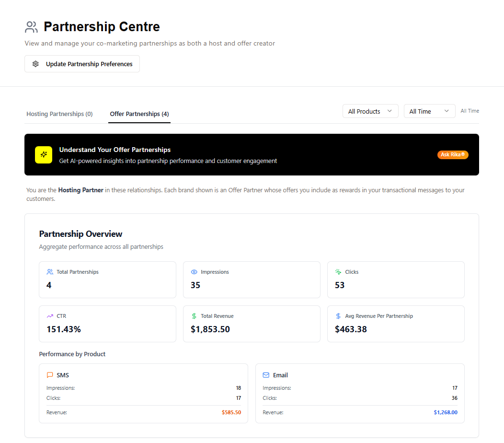The width and height of the screenshot is (504, 443).
Task: Click Update Partnership Preferences button
Action: point(82,64)
